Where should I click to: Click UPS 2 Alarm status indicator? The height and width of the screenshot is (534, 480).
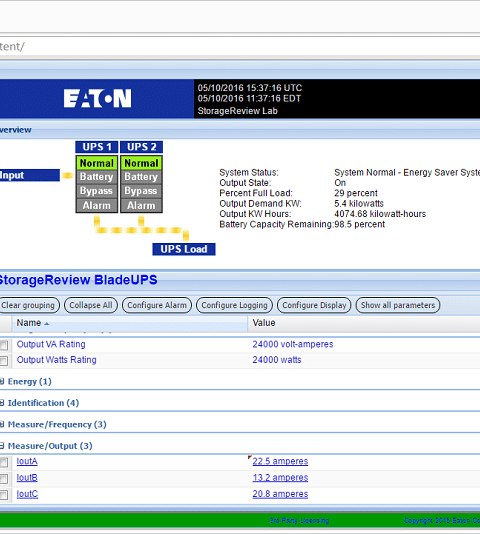click(x=141, y=206)
